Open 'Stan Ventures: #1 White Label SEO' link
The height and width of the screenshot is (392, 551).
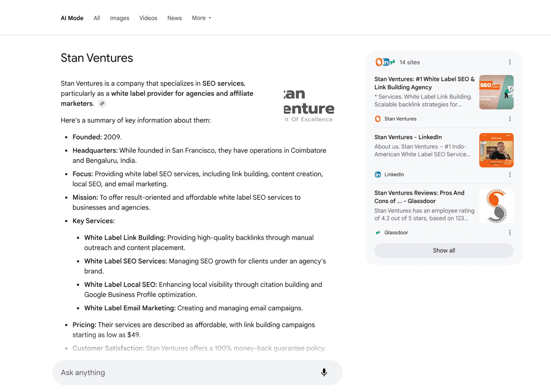tap(424, 83)
